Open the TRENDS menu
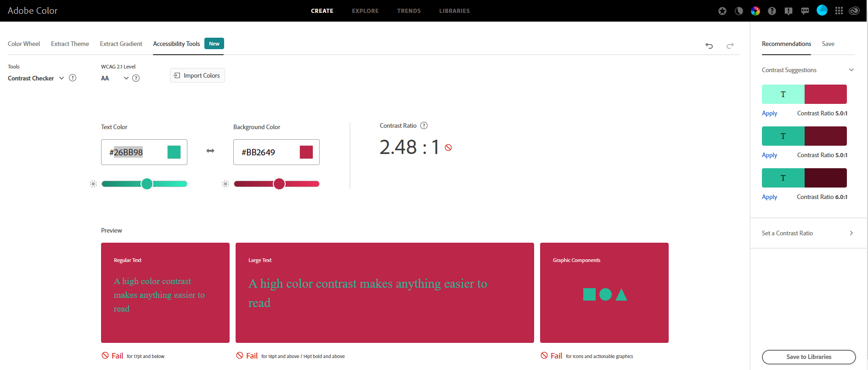This screenshot has width=868, height=370. (409, 11)
